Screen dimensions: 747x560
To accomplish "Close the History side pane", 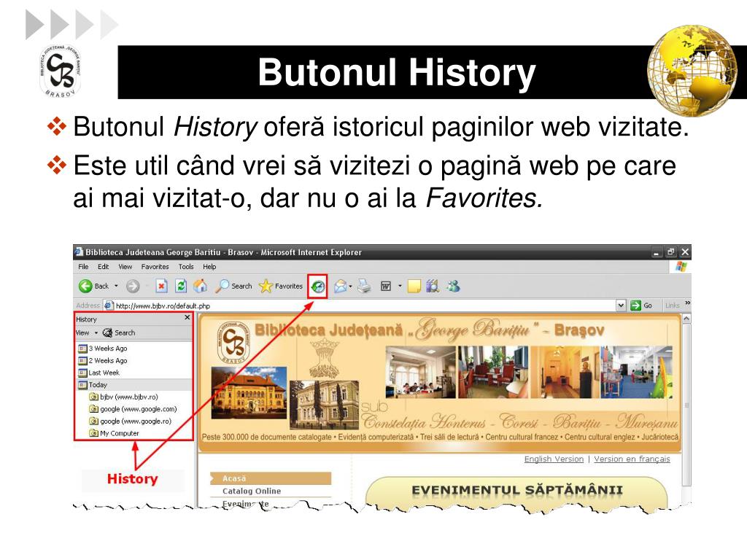I will 187,318.
